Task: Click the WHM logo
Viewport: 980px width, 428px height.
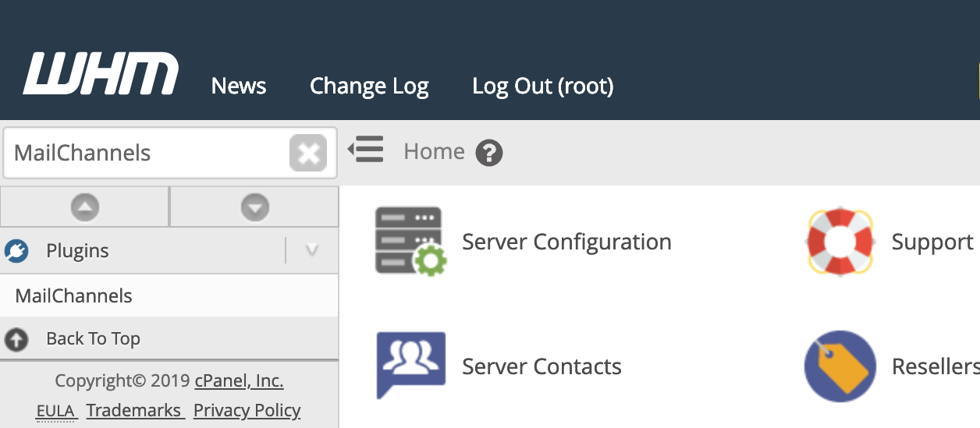Action: 101,74
